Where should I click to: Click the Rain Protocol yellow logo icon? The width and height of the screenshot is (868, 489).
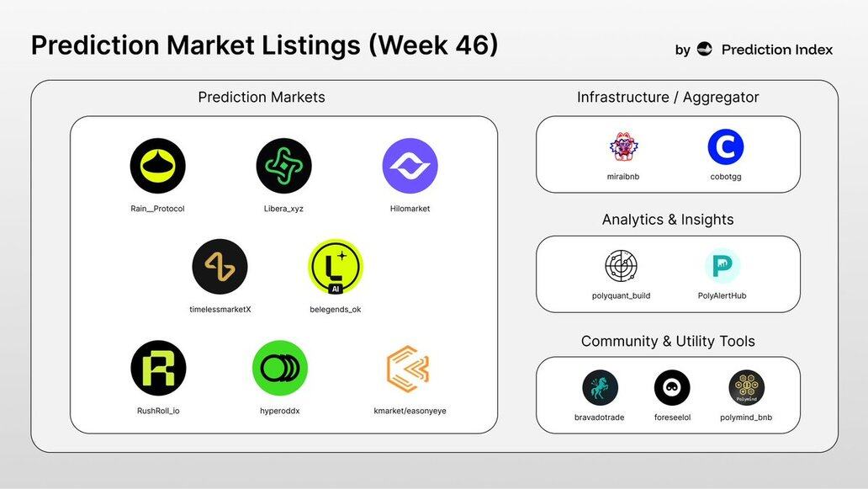tap(158, 166)
